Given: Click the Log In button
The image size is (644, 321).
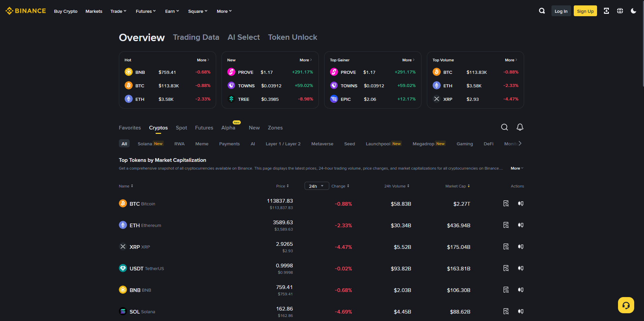Looking at the screenshot, I should (x=561, y=11).
